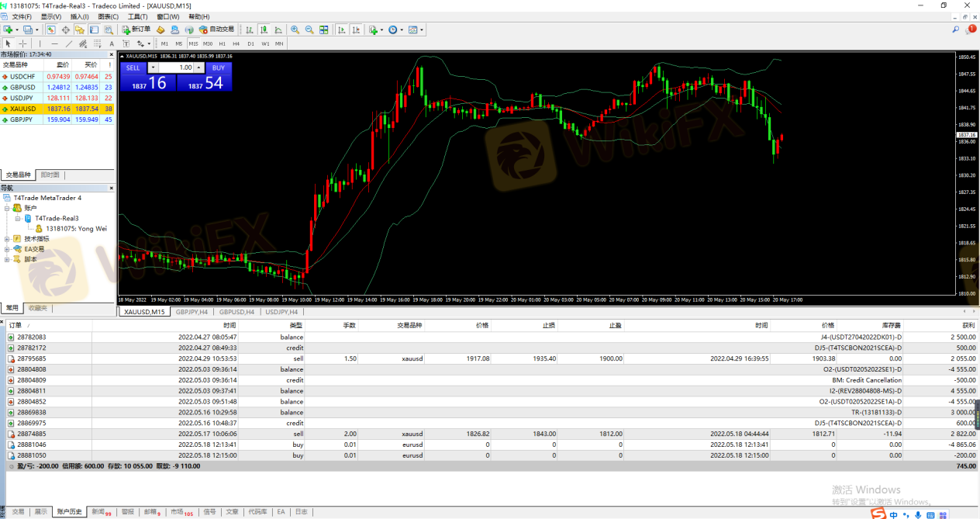This screenshot has height=519, width=980.
Task: Zoom in on the chart
Action: [295, 29]
